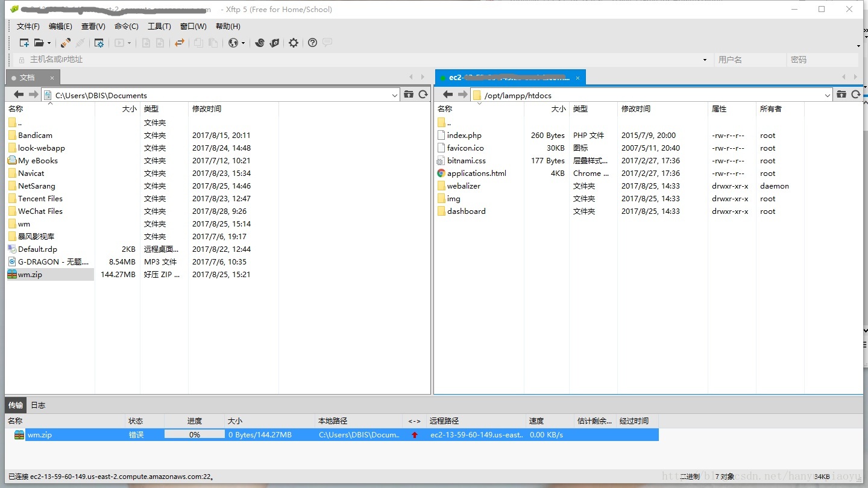Open Options via the gear icon
This screenshot has width=868, height=488.
(x=294, y=43)
